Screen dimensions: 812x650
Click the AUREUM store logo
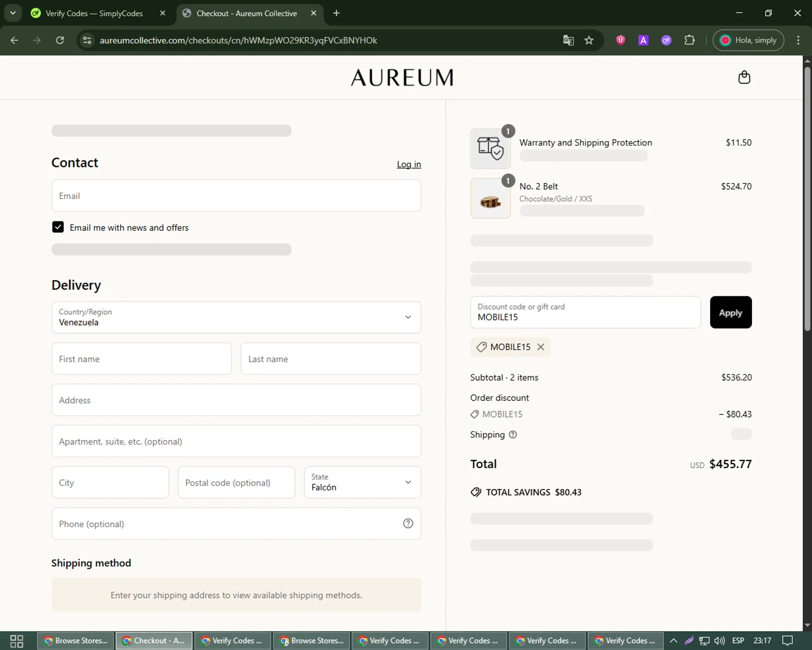coord(402,78)
